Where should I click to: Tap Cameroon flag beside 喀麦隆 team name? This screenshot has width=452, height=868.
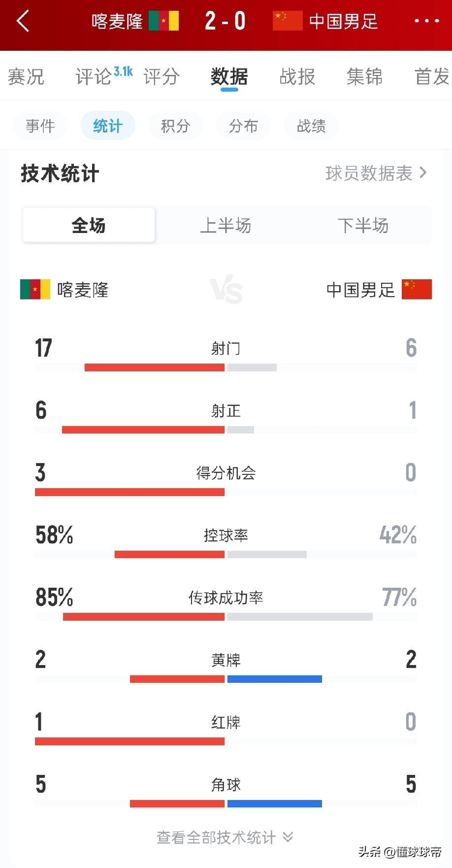[x=35, y=290]
